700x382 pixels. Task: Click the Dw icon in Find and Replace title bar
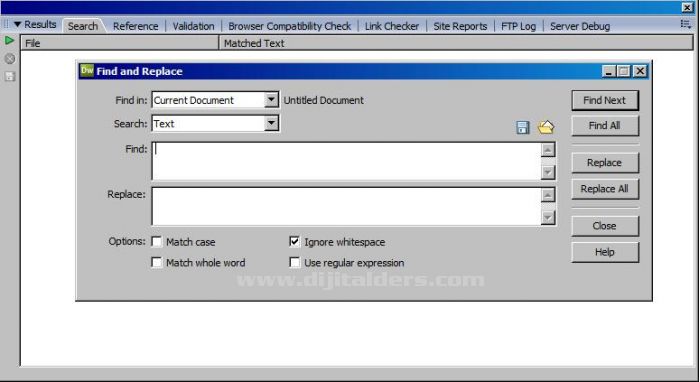click(87, 71)
